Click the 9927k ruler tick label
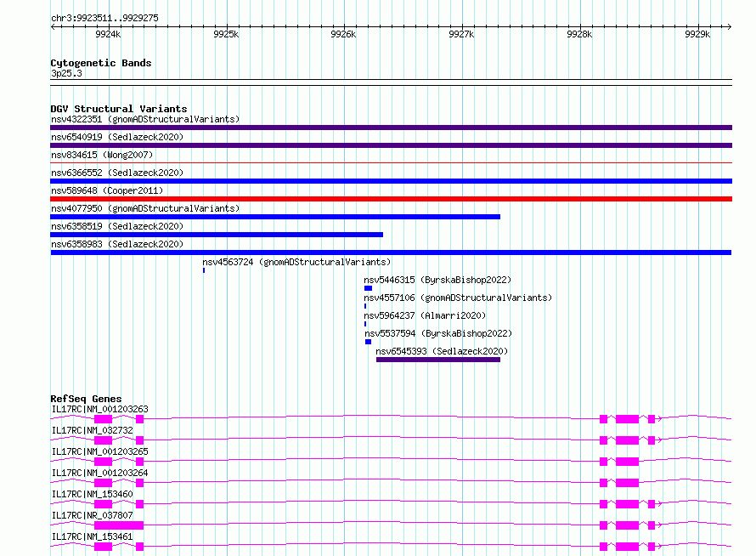The image size is (756, 556). tap(462, 34)
